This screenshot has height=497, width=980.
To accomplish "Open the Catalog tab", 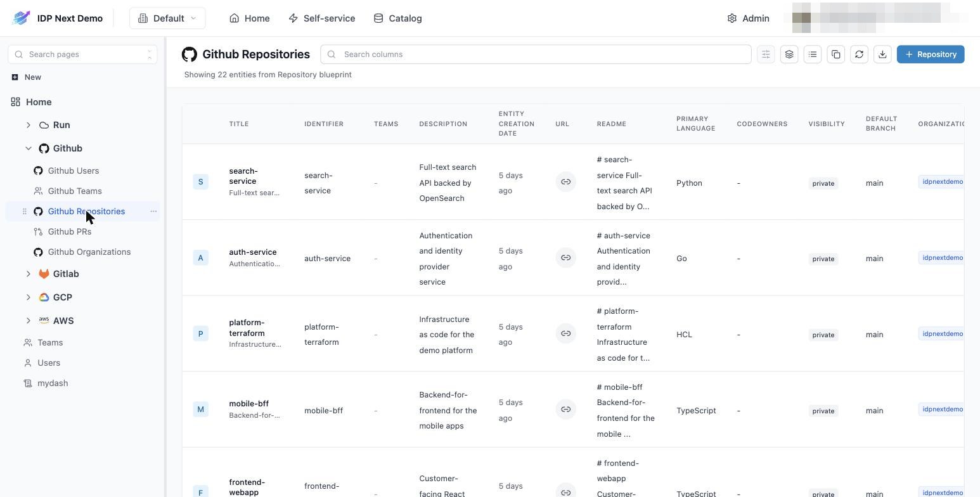I will [397, 18].
